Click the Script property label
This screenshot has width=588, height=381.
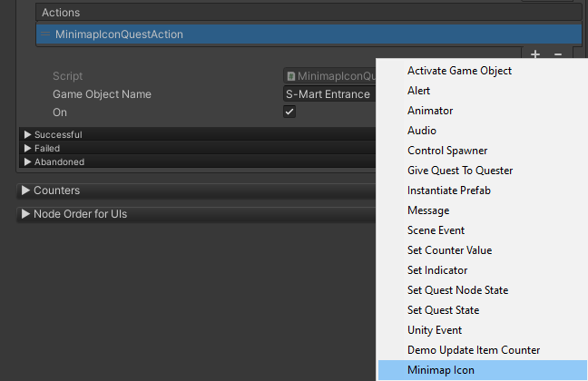pos(67,76)
